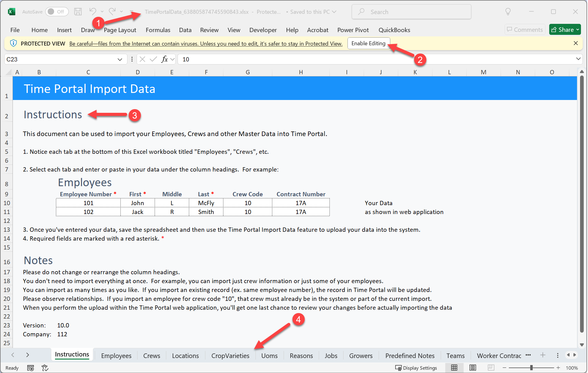Image resolution: width=588 pixels, height=373 pixels.
Task: Switch to Page Break Preview icon
Action: (x=491, y=368)
